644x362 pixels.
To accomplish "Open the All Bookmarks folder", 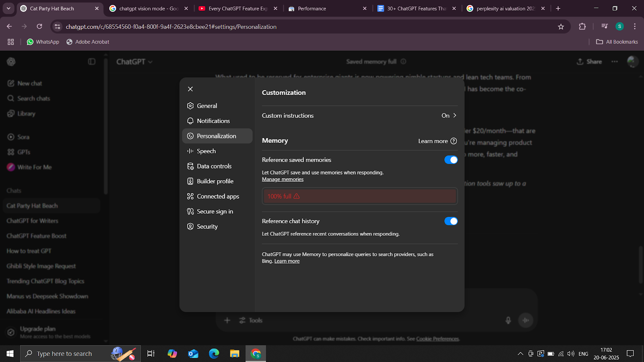I will coord(617,42).
